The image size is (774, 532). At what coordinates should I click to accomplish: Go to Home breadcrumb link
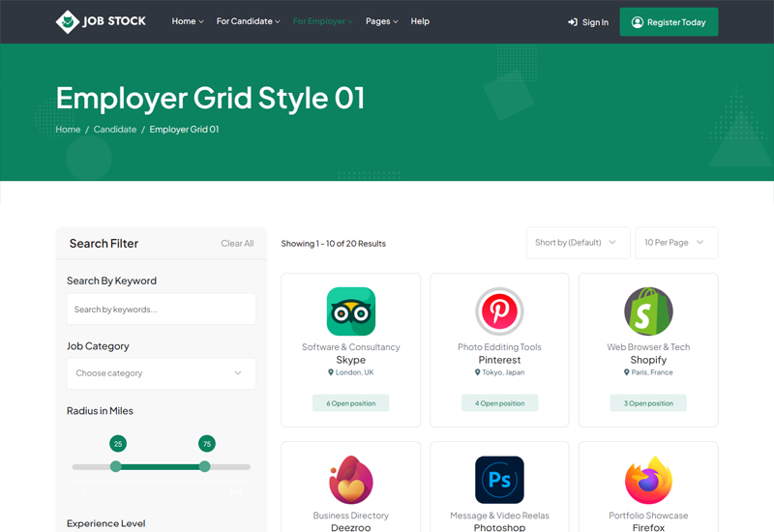click(x=68, y=130)
